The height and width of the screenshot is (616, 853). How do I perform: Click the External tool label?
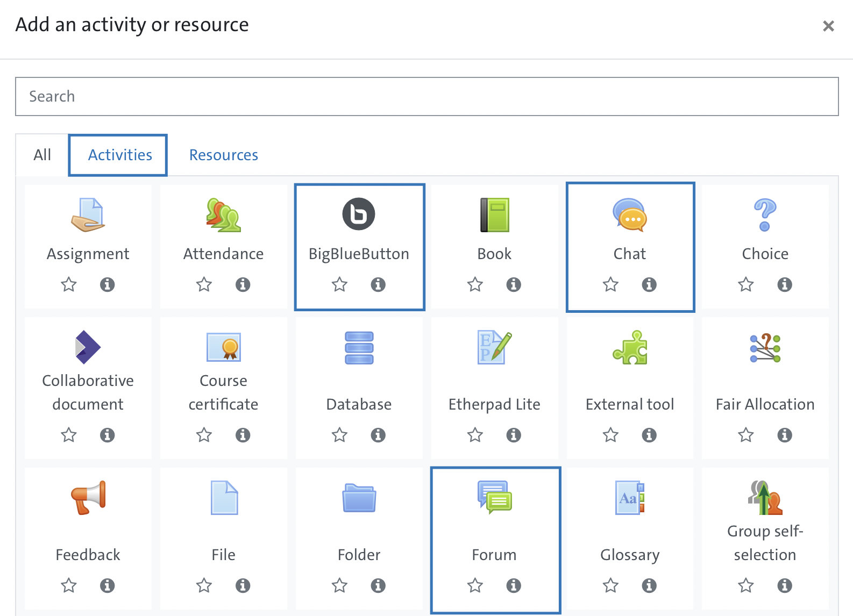[x=630, y=404]
